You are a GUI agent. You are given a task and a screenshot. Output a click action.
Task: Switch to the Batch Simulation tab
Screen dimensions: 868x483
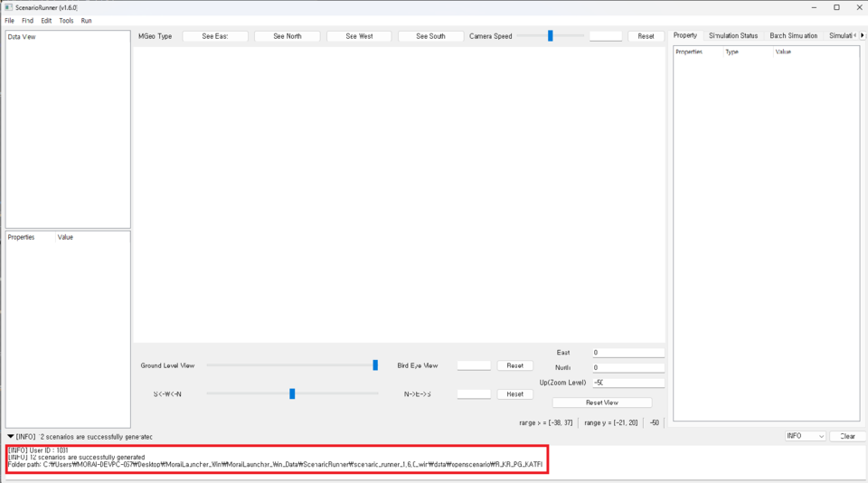[x=793, y=35]
